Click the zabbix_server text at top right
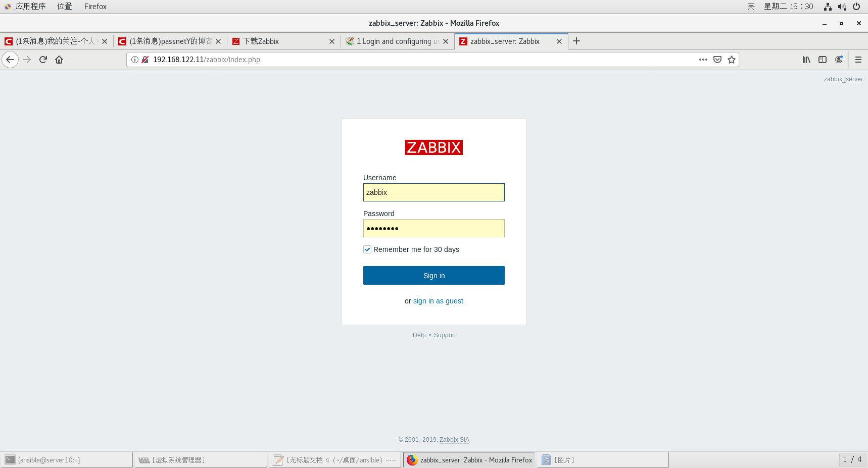Image resolution: width=868 pixels, height=468 pixels. click(x=843, y=79)
